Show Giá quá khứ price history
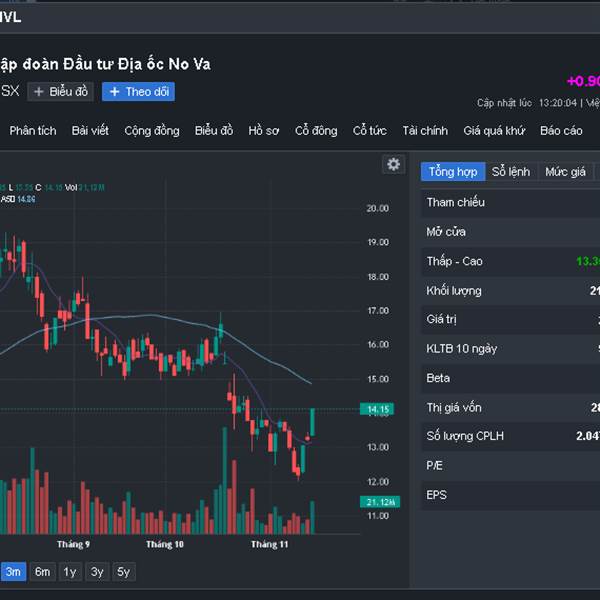600x600 pixels. tap(494, 131)
